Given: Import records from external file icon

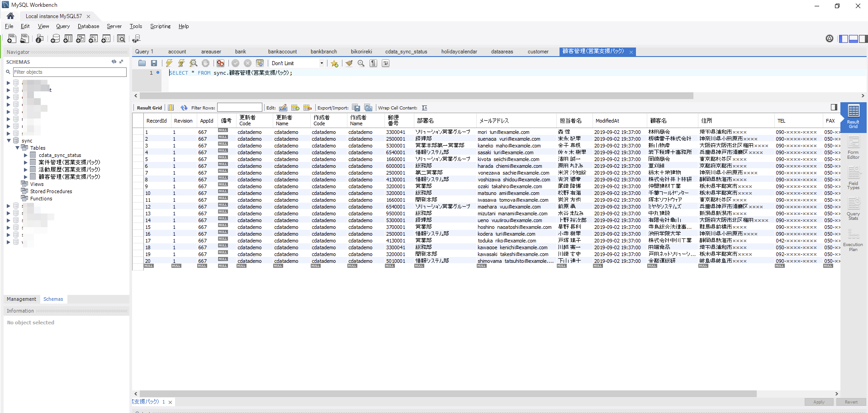Looking at the screenshot, I should [368, 108].
